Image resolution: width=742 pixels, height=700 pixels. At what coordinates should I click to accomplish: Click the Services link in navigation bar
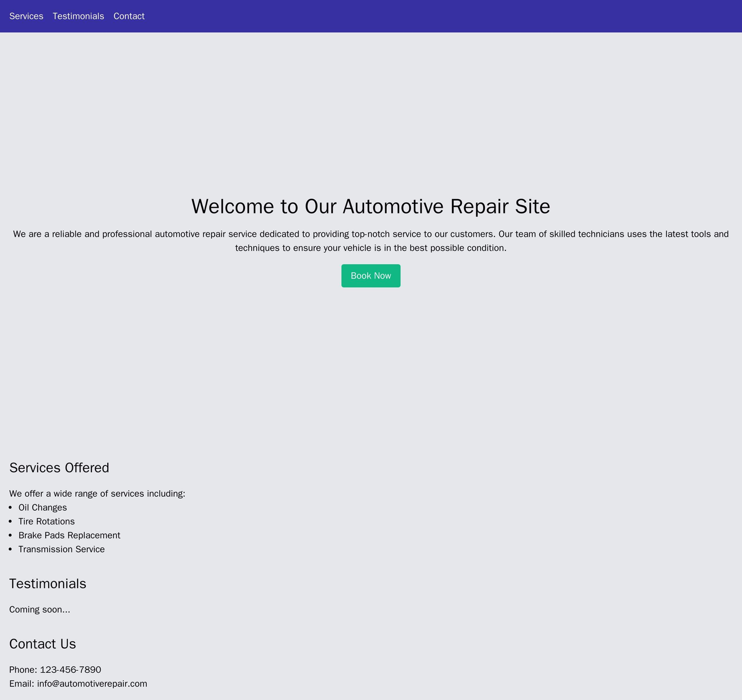[26, 16]
